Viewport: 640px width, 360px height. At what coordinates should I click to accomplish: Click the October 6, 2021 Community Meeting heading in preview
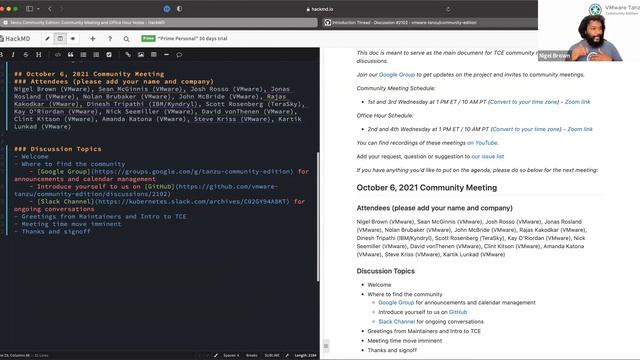[427, 188]
